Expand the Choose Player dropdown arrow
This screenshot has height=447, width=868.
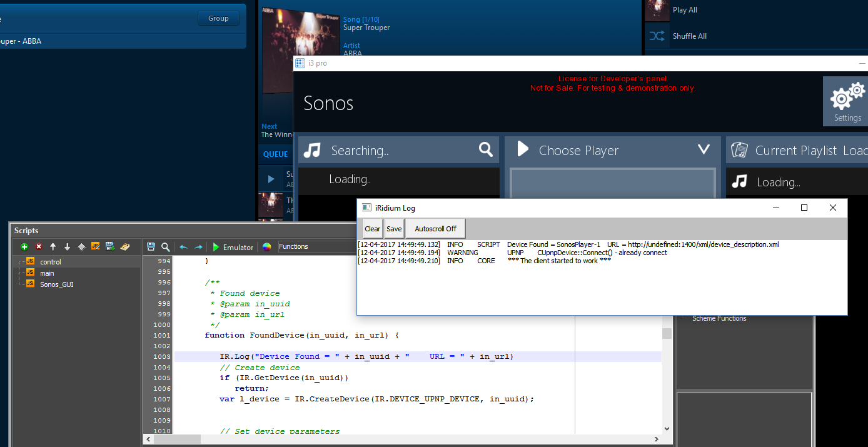click(x=704, y=149)
